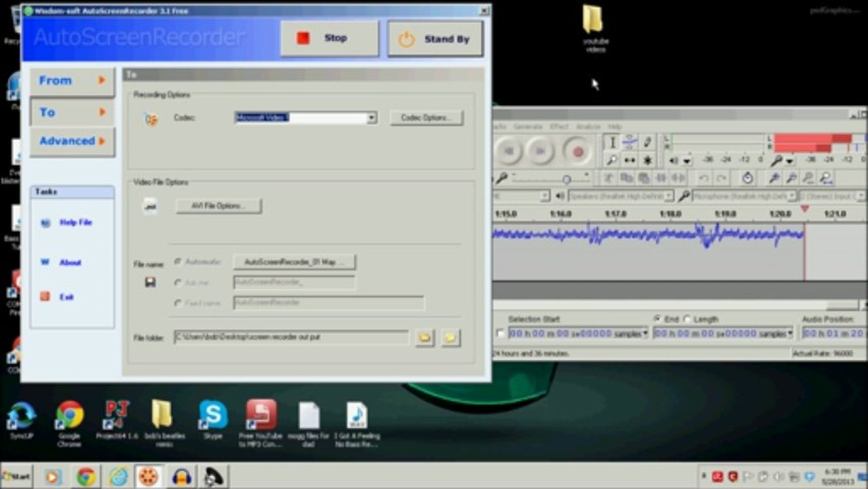This screenshot has width=868, height=489.
Task: Select the Fixed name radio button
Action: 178,303
